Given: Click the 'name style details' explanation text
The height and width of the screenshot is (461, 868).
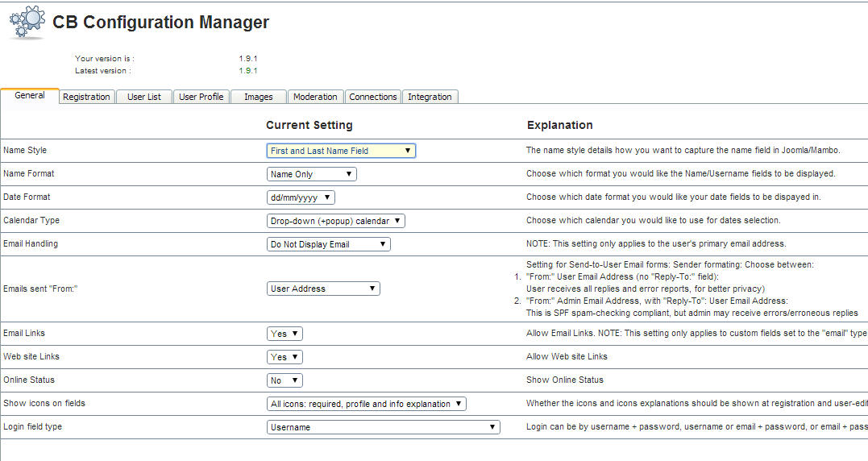Looking at the screenshot, I should coord(683,150).
